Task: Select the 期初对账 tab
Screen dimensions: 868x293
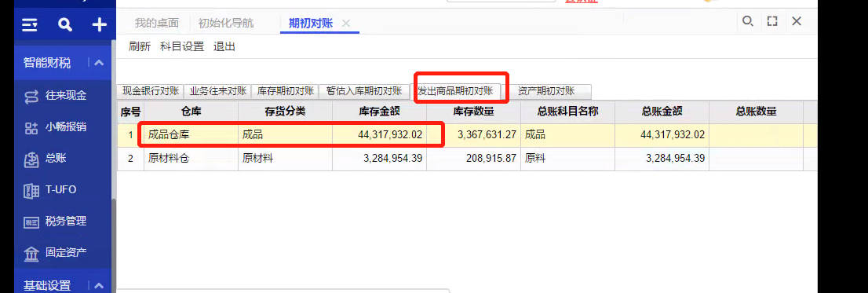Action: click(x=311, y=24)
